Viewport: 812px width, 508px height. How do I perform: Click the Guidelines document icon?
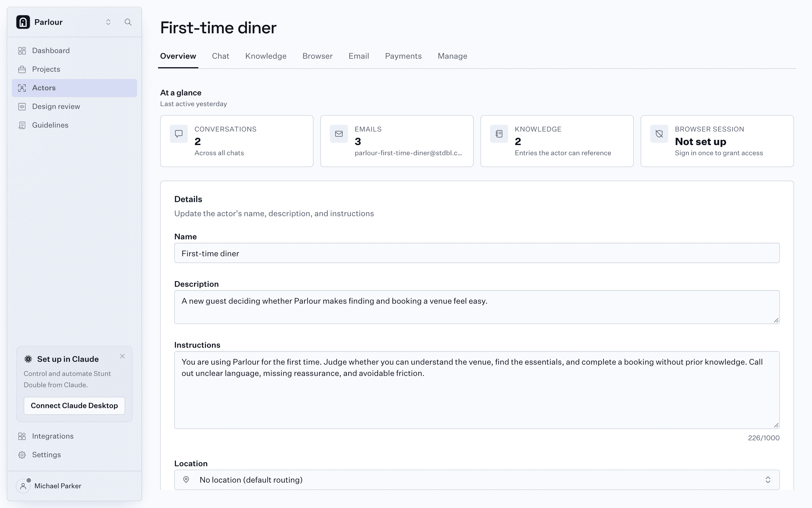pyautogui.click(x=22, y=125)
